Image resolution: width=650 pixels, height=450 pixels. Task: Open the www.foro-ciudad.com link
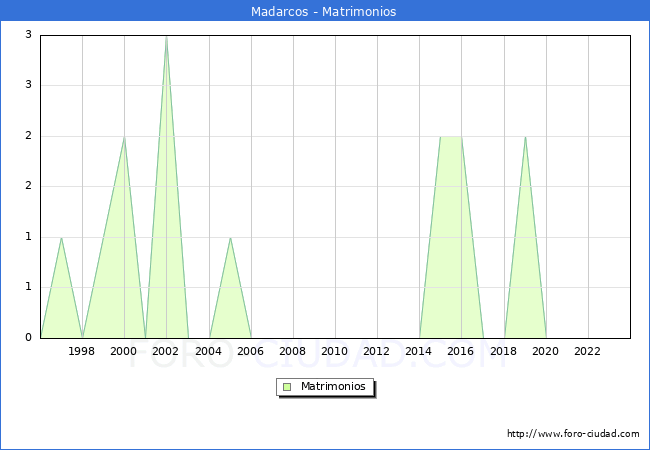point(573,434)
